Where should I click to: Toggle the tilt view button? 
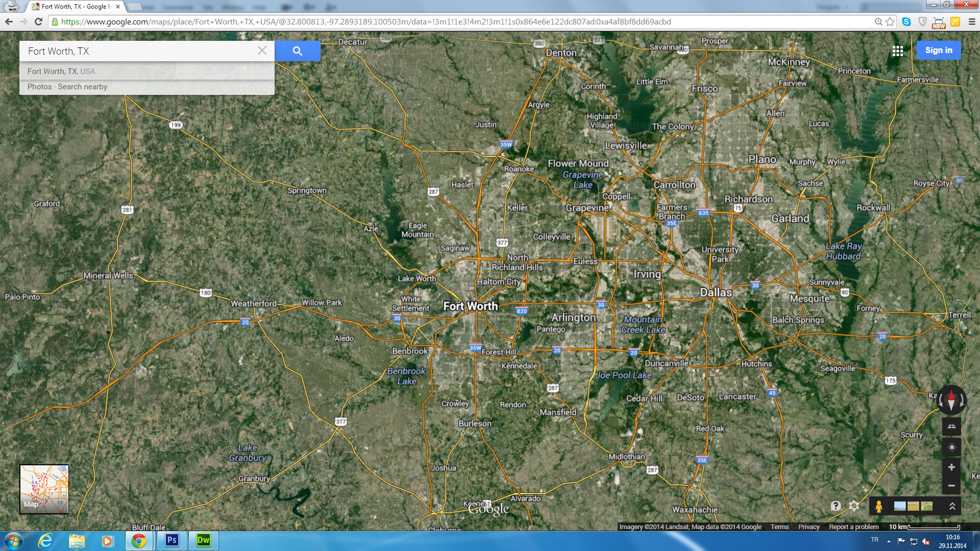(x=951, y=427)
